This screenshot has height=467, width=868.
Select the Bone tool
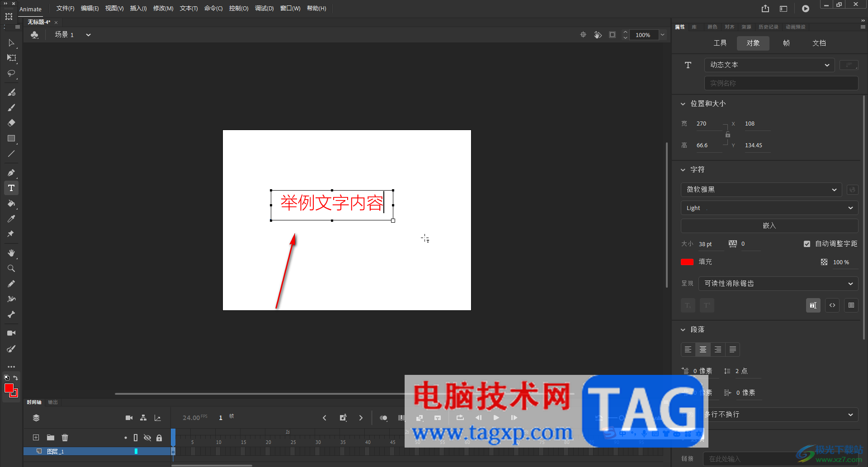click(x=11, y=314)
